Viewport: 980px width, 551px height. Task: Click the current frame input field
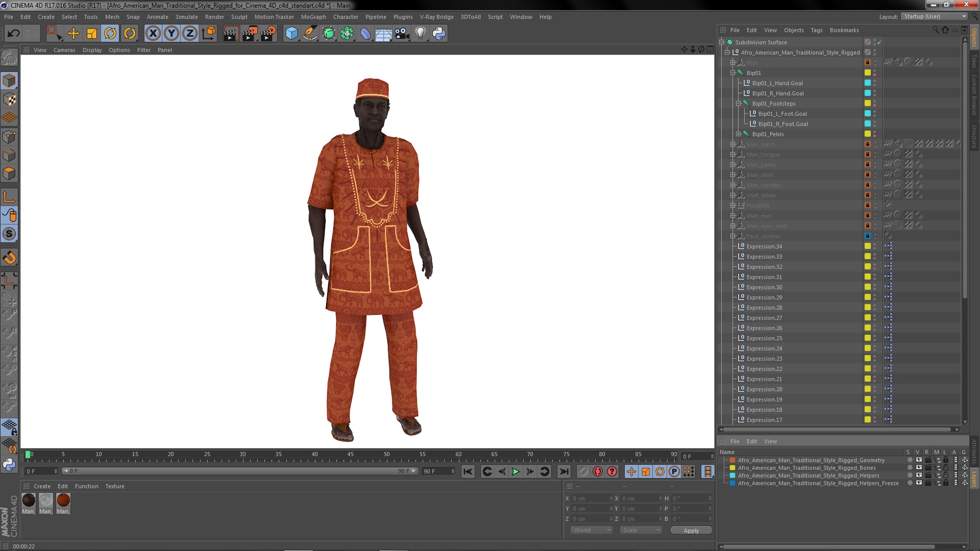click(697, 457)
